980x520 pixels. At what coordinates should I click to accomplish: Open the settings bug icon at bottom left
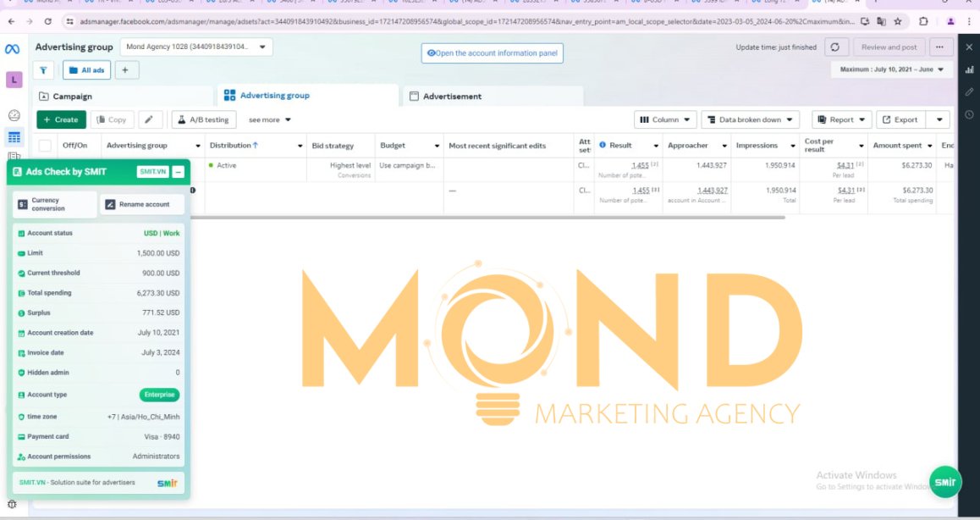(x=12, y=505)
